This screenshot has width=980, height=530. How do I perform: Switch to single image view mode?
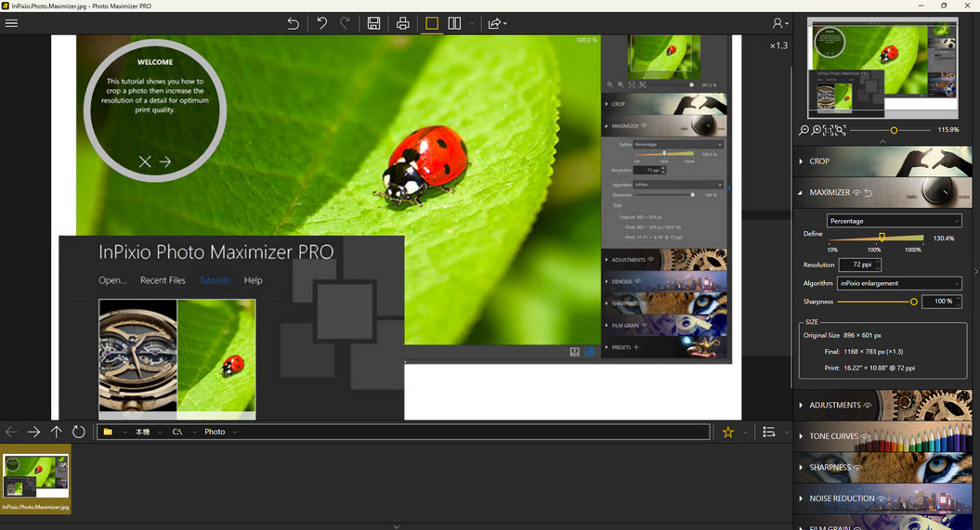coord(431,23)
